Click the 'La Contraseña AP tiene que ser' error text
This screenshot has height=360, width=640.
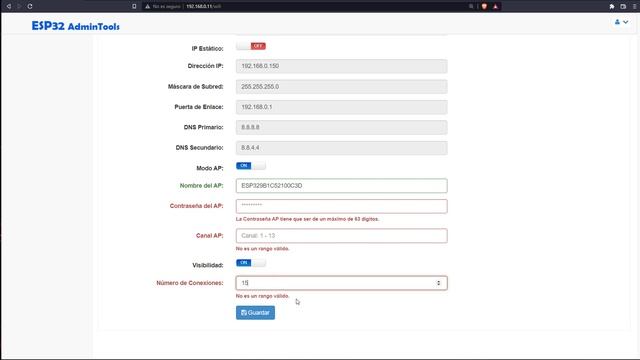(308, 219)
